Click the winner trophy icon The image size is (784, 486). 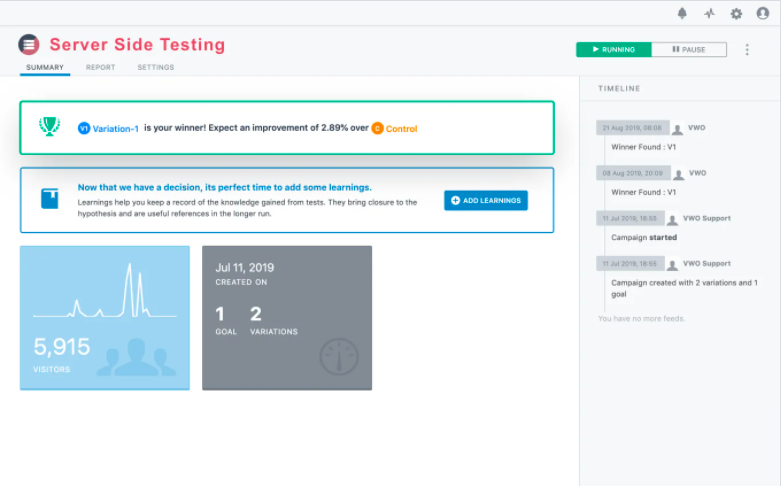(x=50, y=126)
